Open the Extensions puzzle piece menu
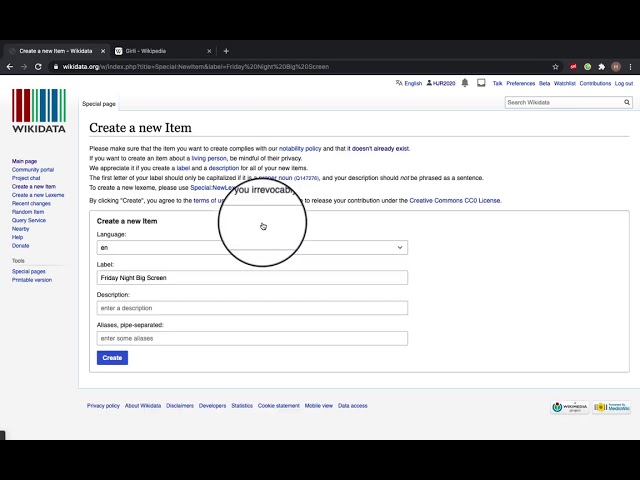This screenshot has width=640, height=480. click(601, 67)
